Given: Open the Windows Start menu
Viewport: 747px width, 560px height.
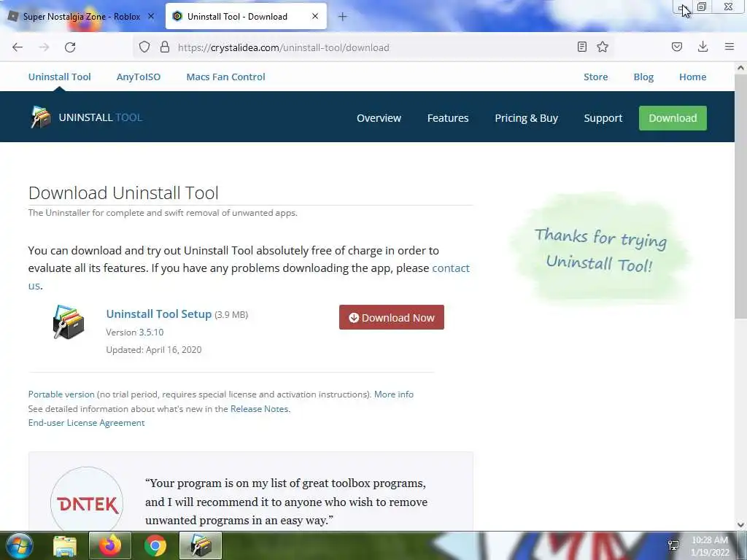Looking at the screenshot, I should click(x=19, y=545).
